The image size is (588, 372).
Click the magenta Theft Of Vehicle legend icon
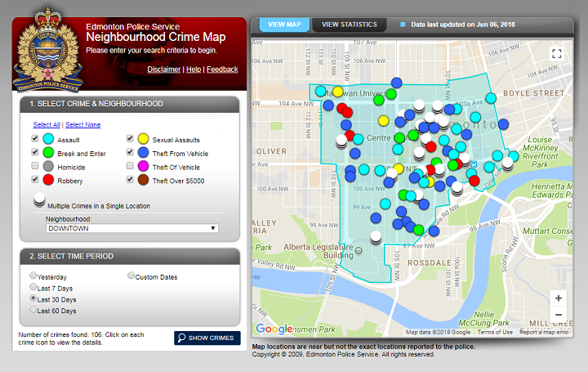(x=143, y=166)
